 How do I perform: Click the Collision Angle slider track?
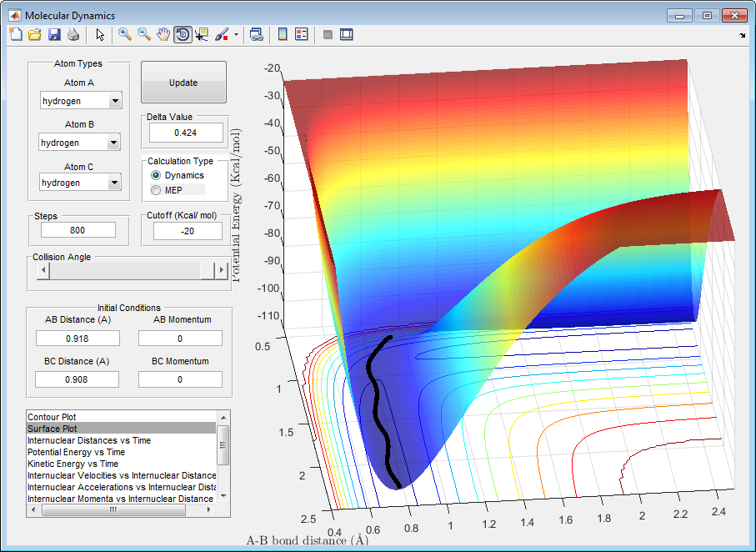click(x=125, y=270)
